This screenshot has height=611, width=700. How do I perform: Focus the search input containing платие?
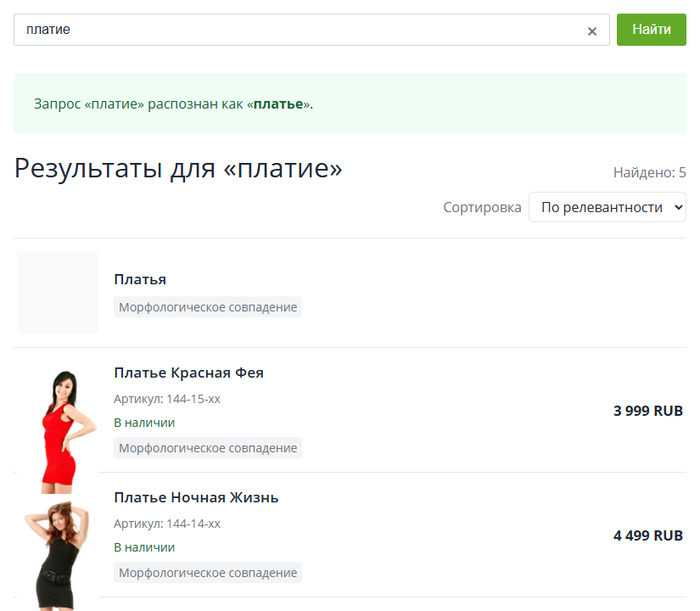coord(311,30)
